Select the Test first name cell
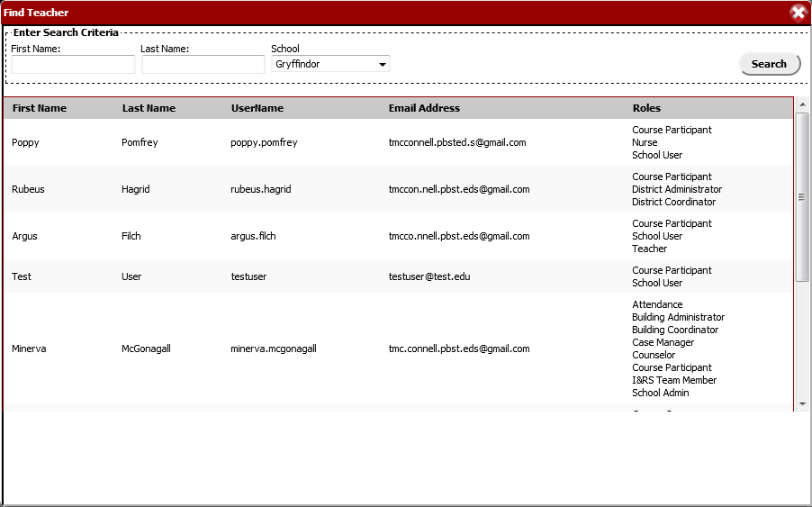This screenshot has height=507, width=812. tap(22, 276)
